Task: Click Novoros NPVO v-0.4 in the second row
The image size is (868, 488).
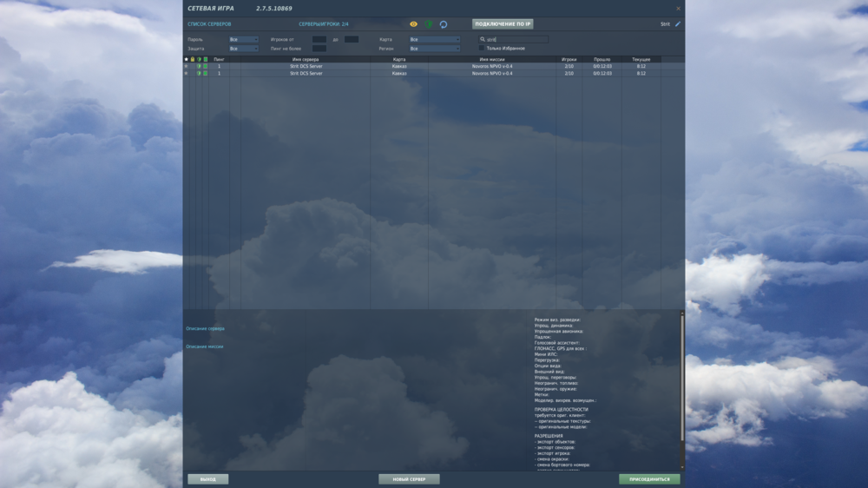Action: (x=492, y=73)
